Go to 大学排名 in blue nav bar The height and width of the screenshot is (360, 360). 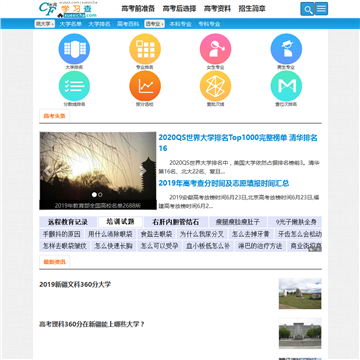pos(99,24)
